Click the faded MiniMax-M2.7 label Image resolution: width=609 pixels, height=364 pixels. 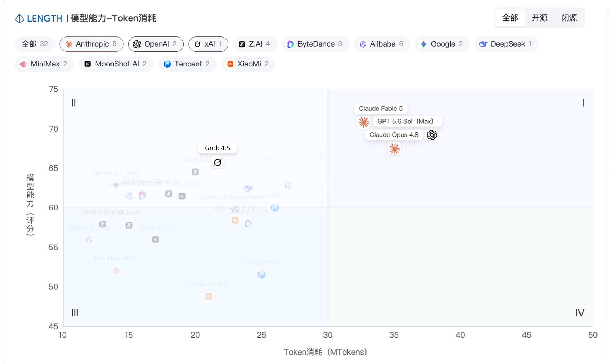click(116, 258)
